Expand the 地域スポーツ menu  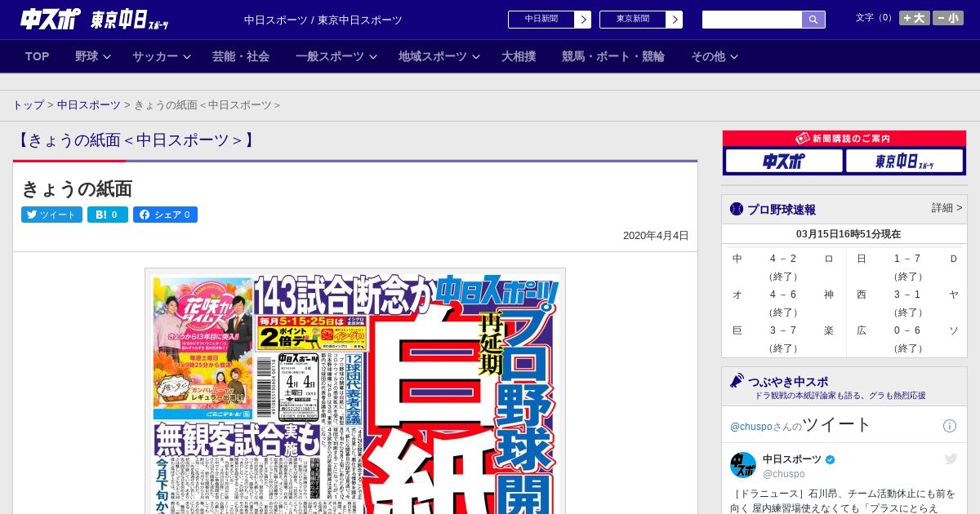tap(439, 56)
